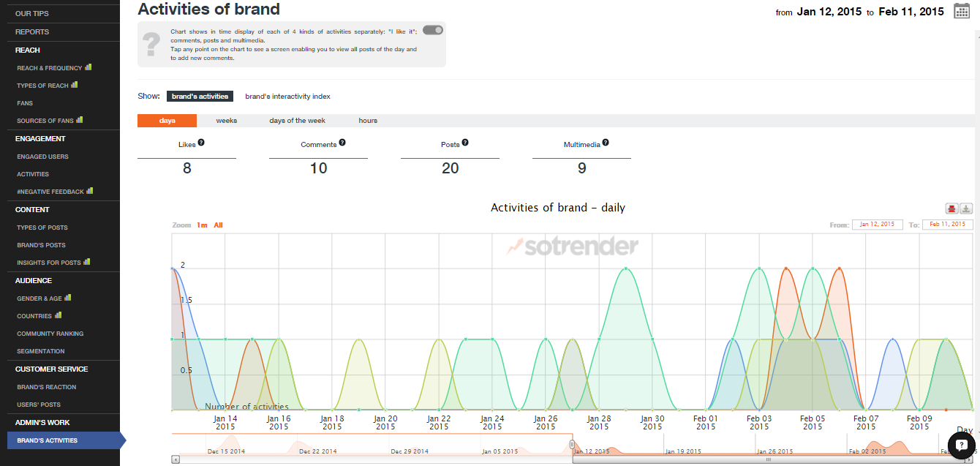Viewport: 980px width, 466px height.
Task: Switch to days of the week tab
Action: [297, 121]
